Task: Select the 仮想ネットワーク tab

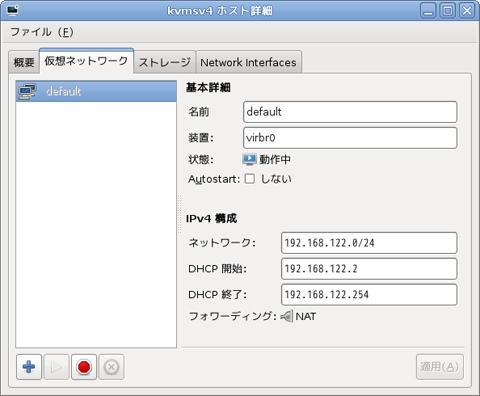Action: [x=86, y=61]
